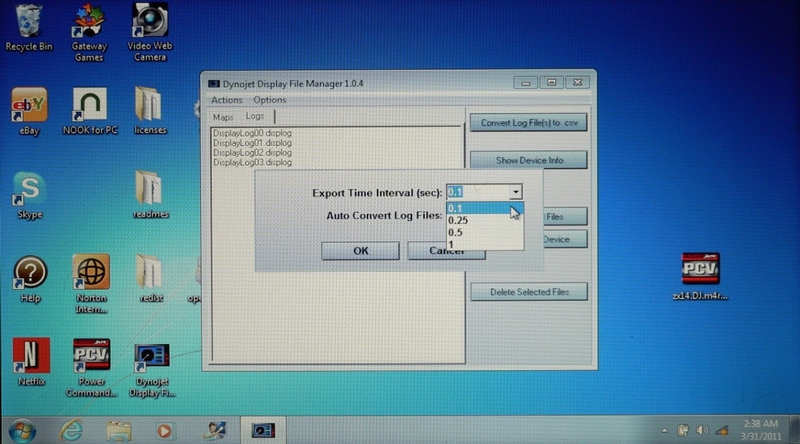Open the eBay desktop shortcut

(x=29, y=104)
